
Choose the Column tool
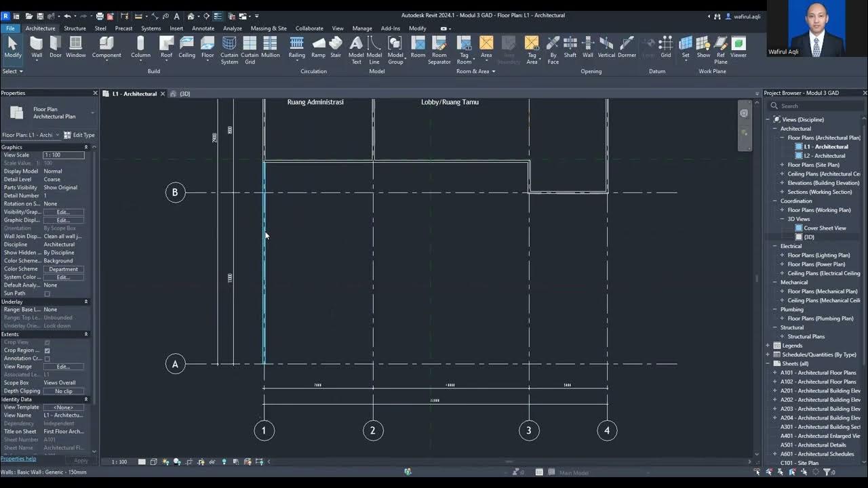(x=140, y=47)
